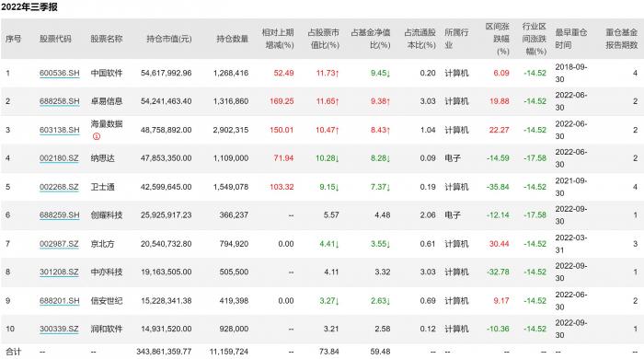
Task: Select the 中国软件 stock name cell
Action: [107, 73]
